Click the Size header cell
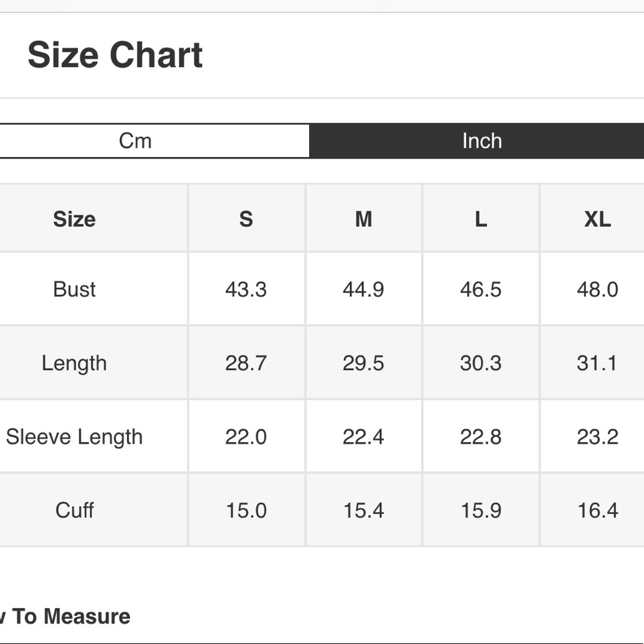Image resolution: width=644 pixels, height=644 pixels. 74,219
